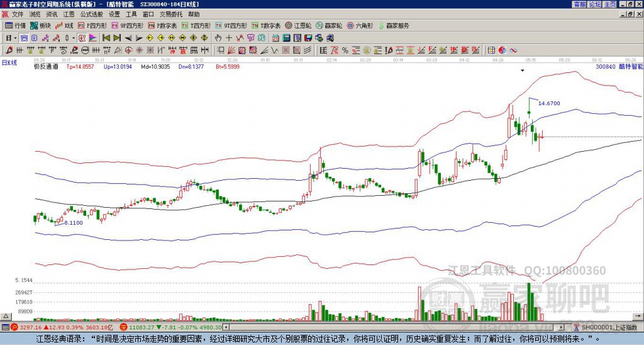Click the 日K线 label

(9, 63)
